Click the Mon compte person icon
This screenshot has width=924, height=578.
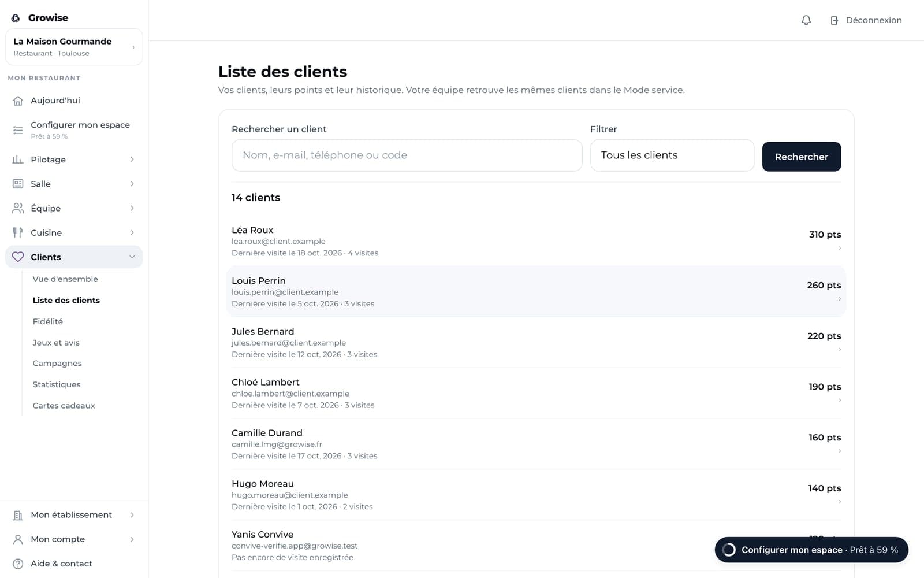pos(18,539)
